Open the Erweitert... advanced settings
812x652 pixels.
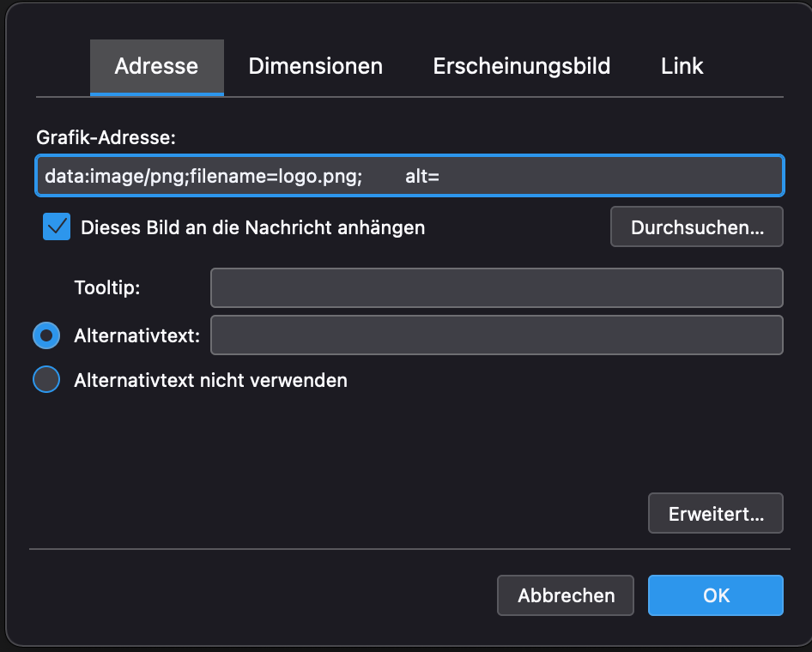click(x=715, y=515)
